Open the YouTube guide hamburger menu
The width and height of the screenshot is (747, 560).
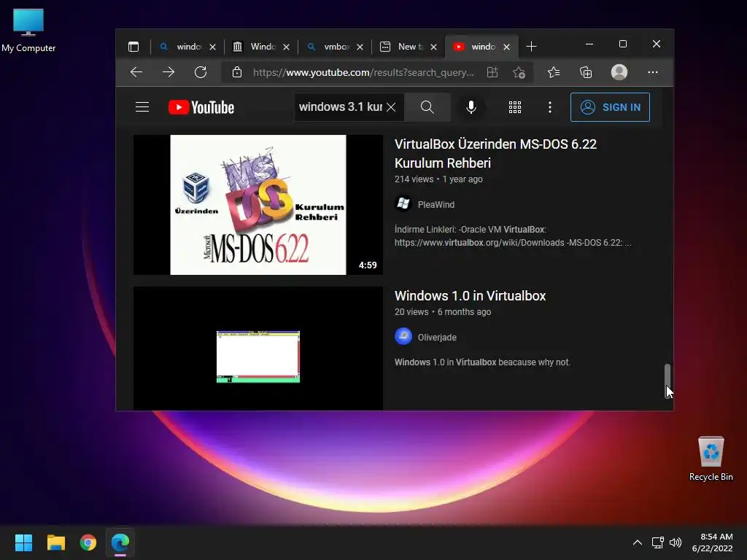pos(142,107)
